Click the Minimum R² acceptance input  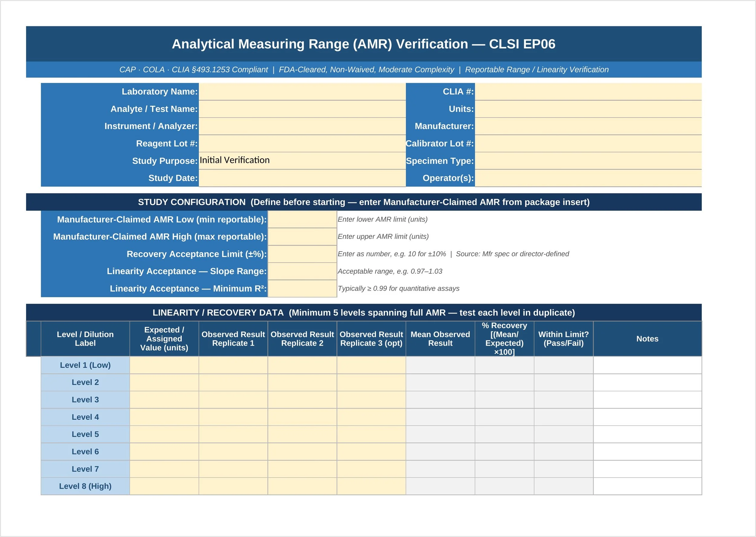pos(302,288)
